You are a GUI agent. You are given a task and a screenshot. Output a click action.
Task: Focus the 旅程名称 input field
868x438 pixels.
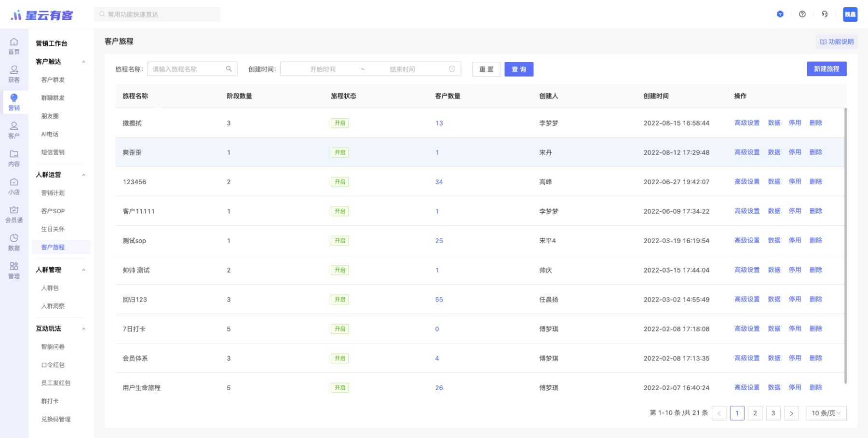(192, 69)
